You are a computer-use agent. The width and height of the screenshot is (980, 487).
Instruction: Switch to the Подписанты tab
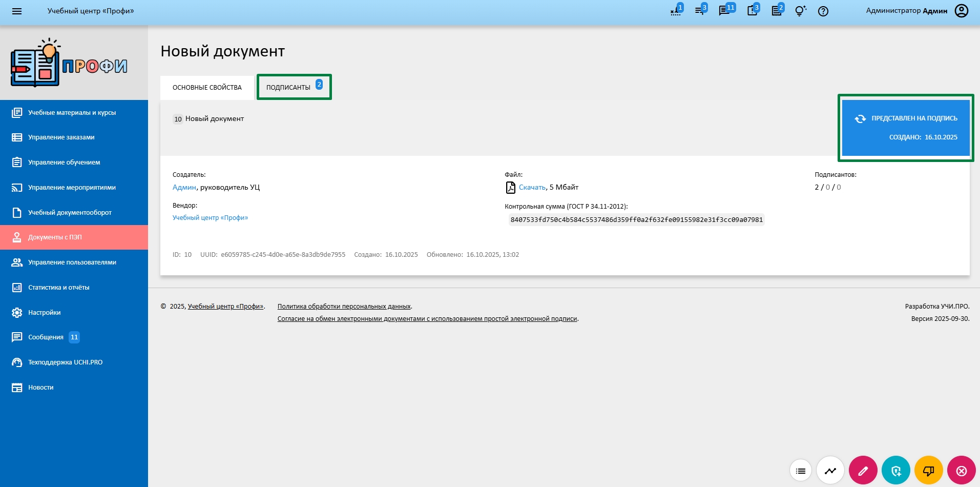click(294, 87)
